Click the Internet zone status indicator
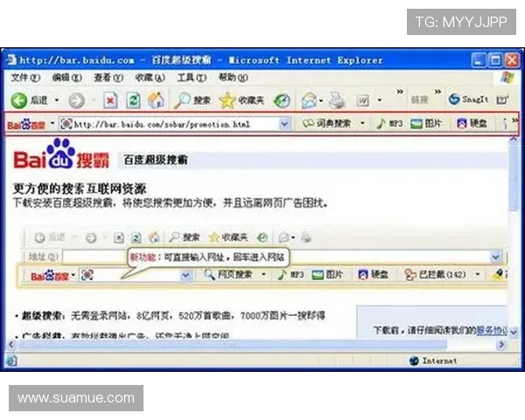The image size is (525, 420). click(x=433, y=360)
